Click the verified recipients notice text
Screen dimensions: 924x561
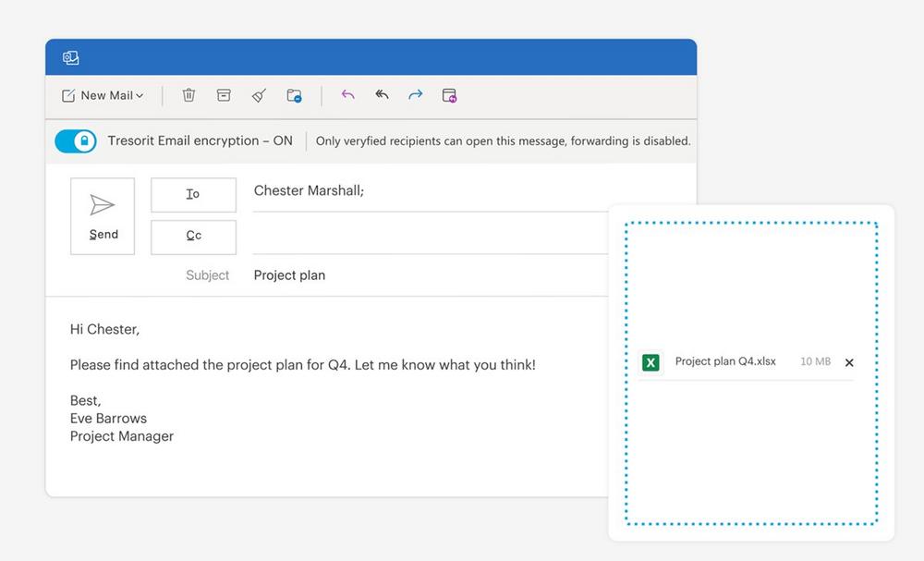(503, 140)
